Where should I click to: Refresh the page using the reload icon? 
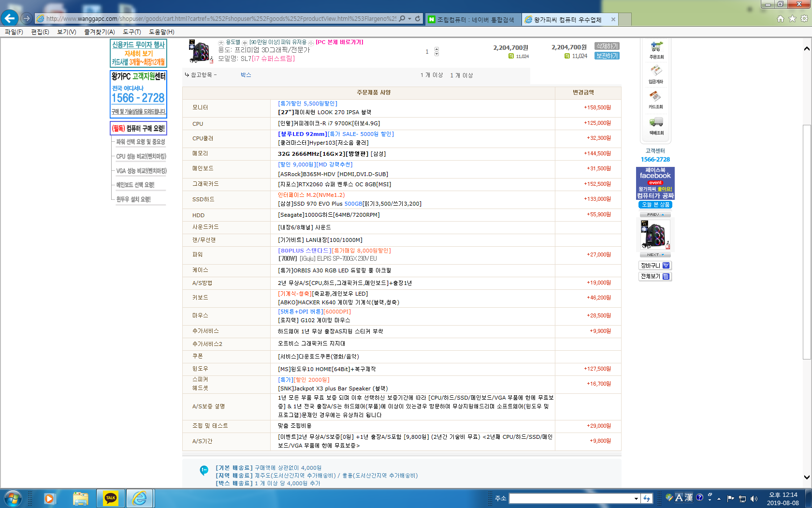418,19
